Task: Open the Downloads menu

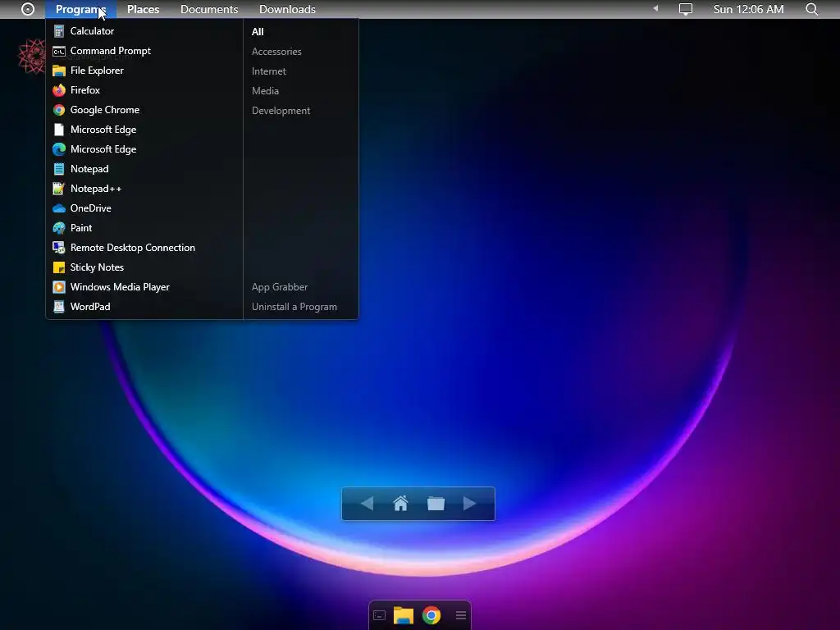Action: point(287,9)
